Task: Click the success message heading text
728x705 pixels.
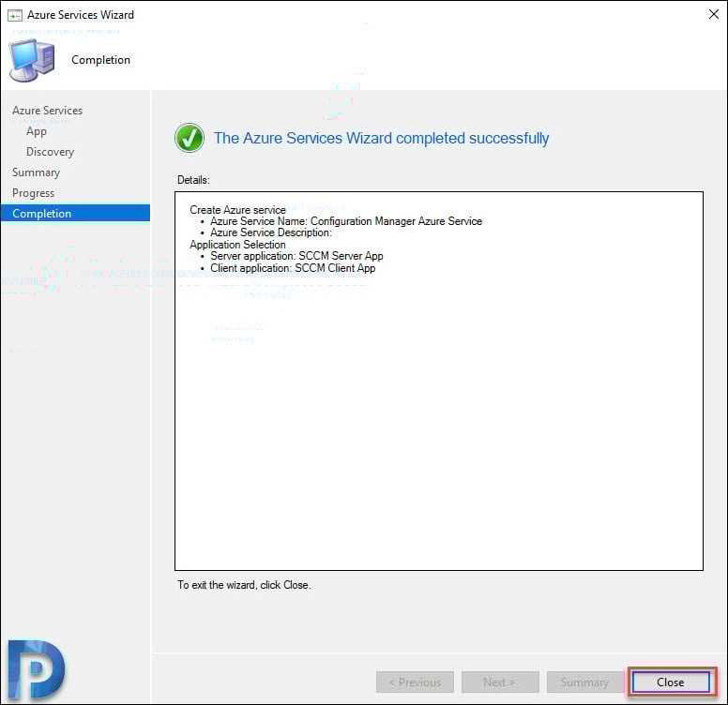Action: click(381, 138)
